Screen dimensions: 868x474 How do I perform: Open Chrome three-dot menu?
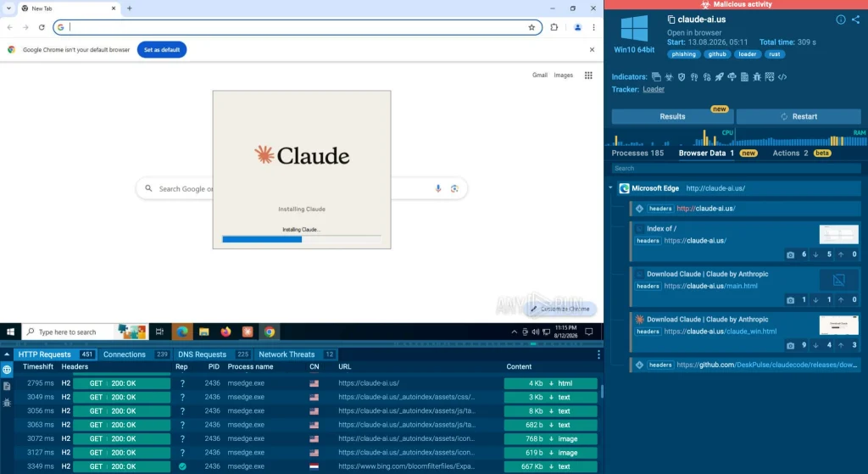pos(593,27)
